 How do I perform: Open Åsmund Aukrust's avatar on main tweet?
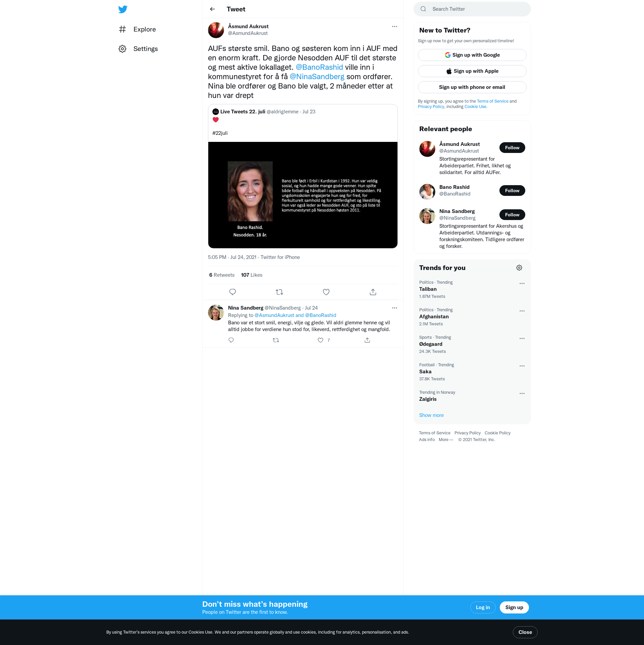pos(216,30)
